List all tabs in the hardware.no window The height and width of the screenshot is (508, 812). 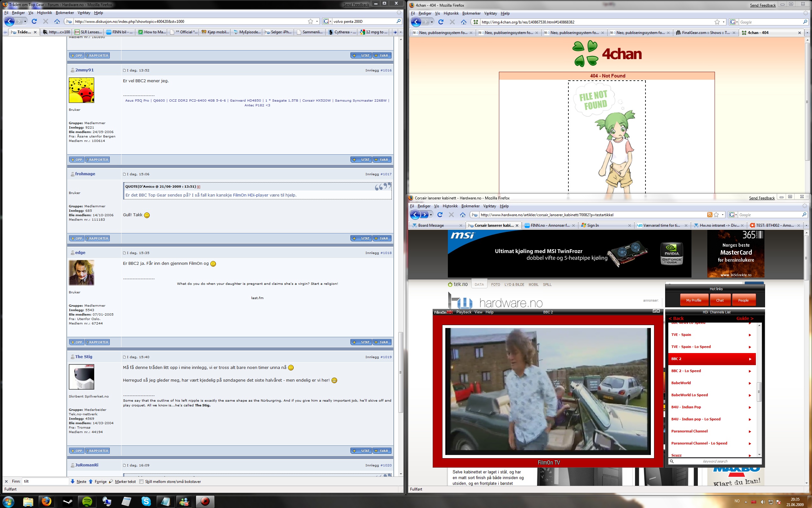[x=807, y=225]
